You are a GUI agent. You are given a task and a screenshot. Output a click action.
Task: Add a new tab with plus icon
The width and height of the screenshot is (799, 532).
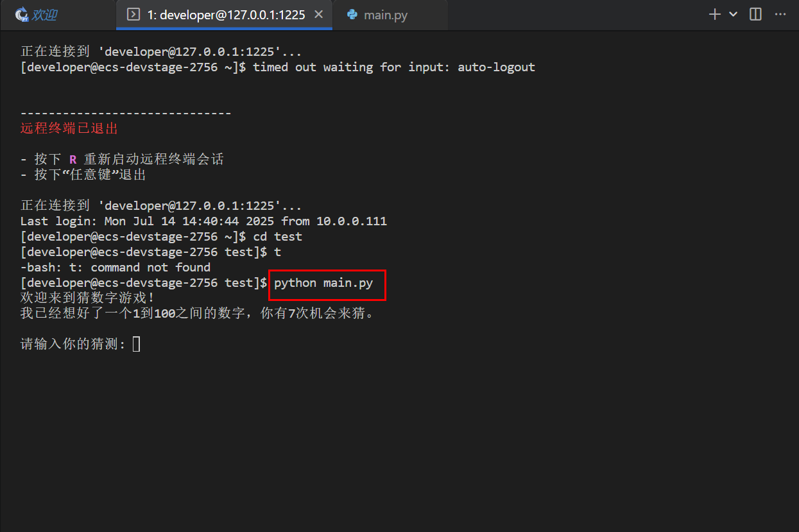pyautogui.click(x=714, y=15)
